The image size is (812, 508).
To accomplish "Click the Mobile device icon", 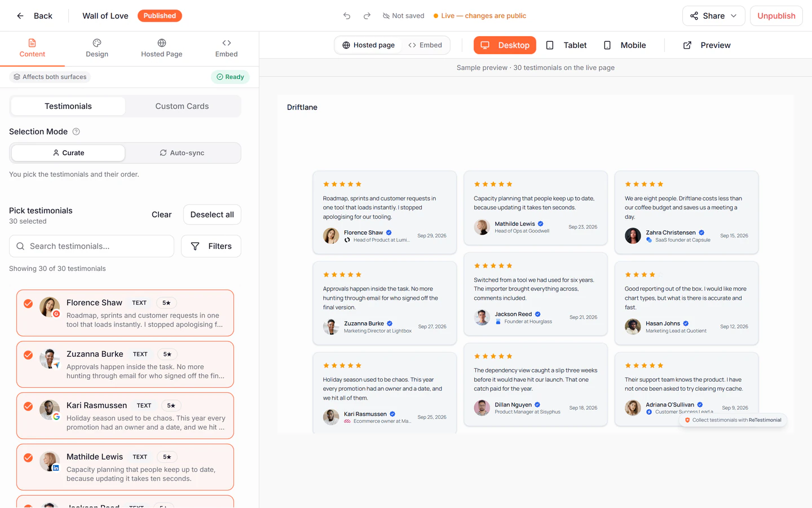I will [607, 45].
